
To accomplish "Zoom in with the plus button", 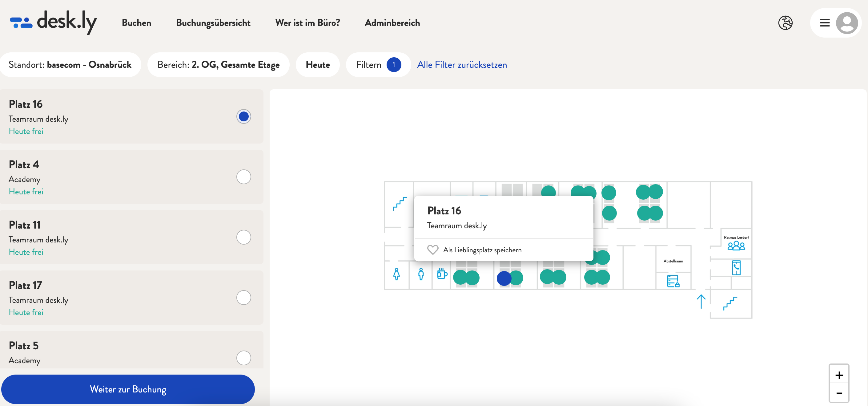I will tap(839, 375).
